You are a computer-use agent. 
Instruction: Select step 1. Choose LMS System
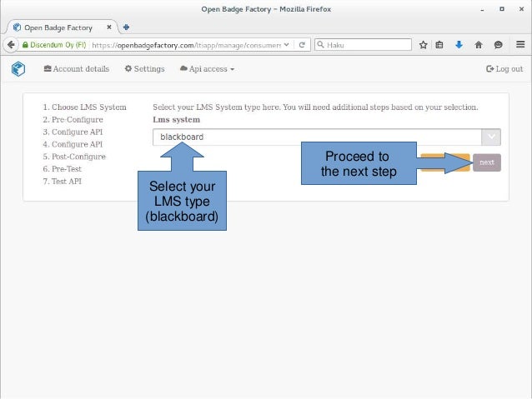84,107
